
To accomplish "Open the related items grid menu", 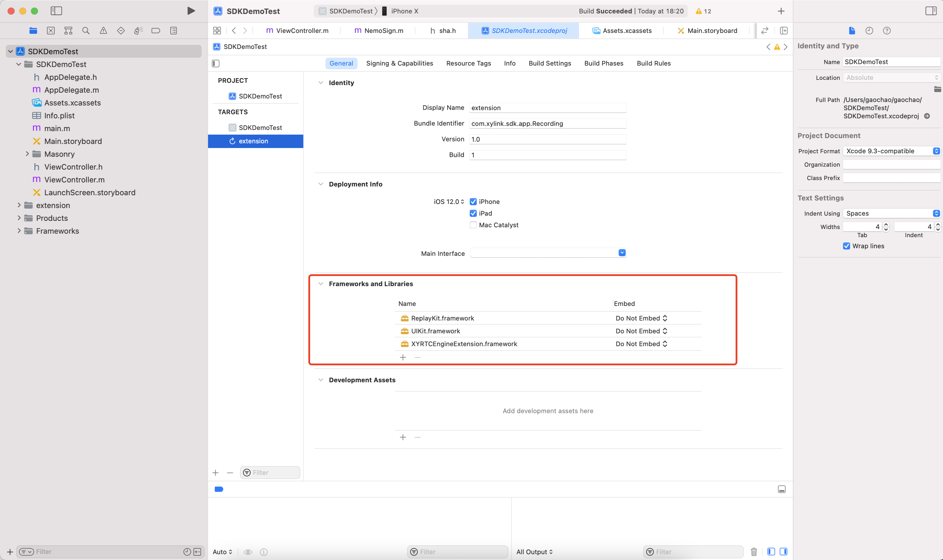I will point(217,31).
